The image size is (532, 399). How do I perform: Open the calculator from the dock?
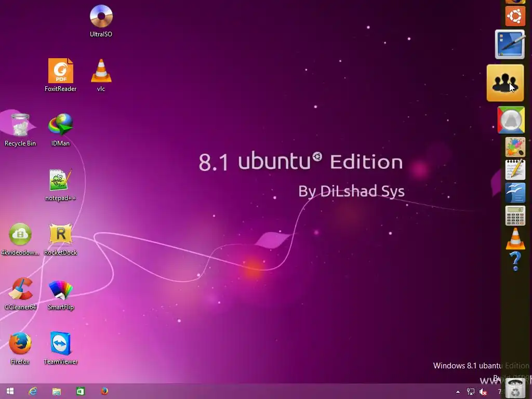pyautogui.click(x=515, y=216)
